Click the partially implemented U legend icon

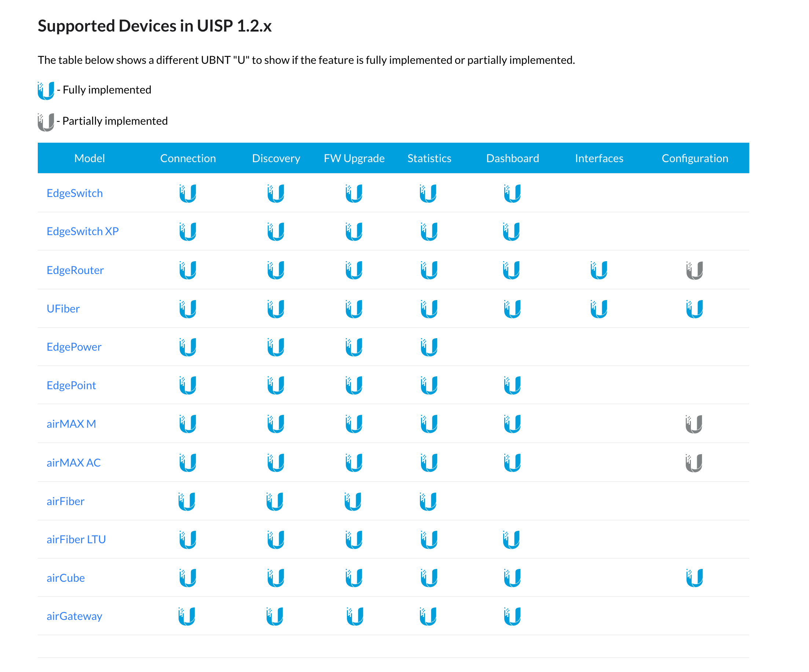[x=45, y=121]
